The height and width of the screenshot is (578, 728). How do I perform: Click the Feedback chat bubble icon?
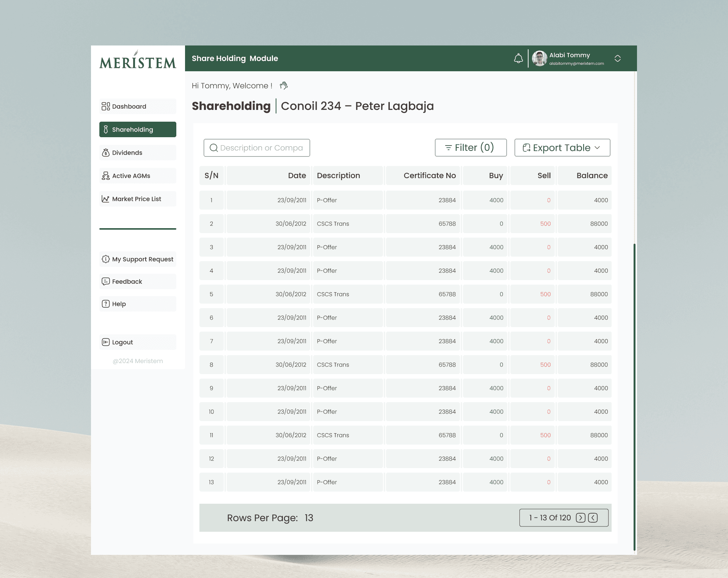tap(106, 282)
